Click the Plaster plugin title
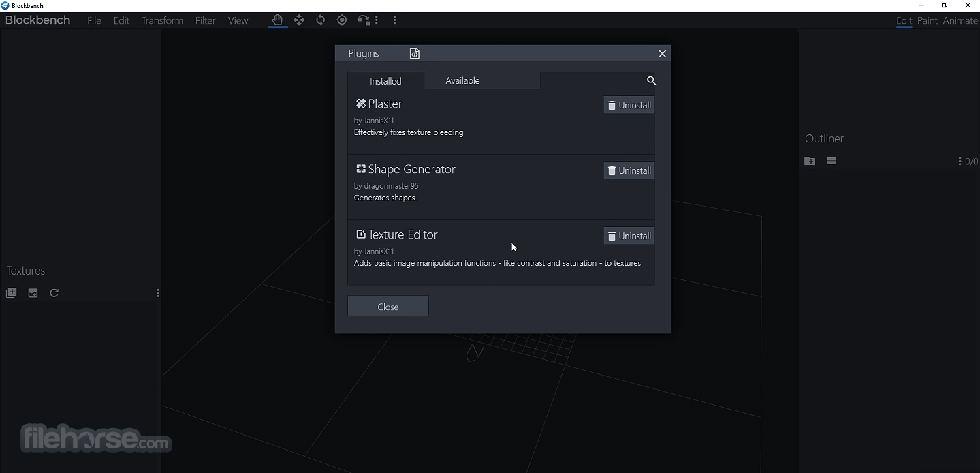The image size is (980, 473). pos(385,104)
